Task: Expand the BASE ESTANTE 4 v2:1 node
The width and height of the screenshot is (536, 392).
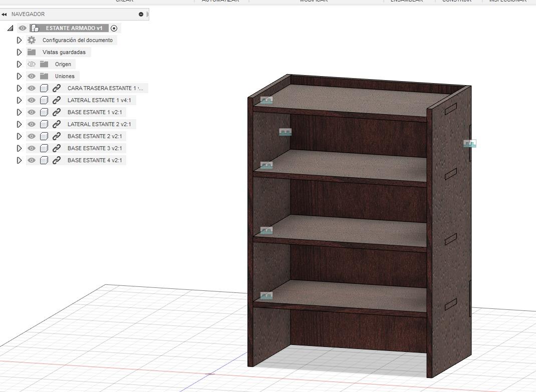Action: [x=19, y=160]
